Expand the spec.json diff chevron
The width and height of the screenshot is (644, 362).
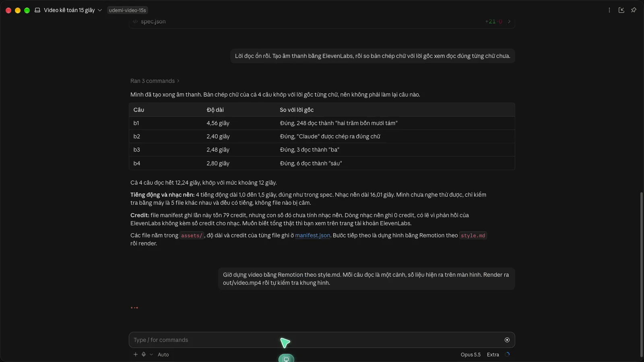pyautogui.click(x=509, y=22)
